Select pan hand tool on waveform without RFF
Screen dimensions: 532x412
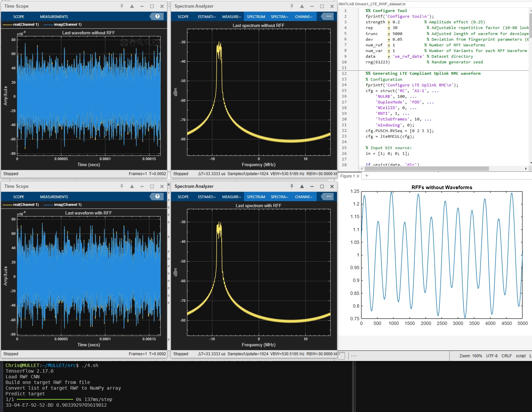132,43
